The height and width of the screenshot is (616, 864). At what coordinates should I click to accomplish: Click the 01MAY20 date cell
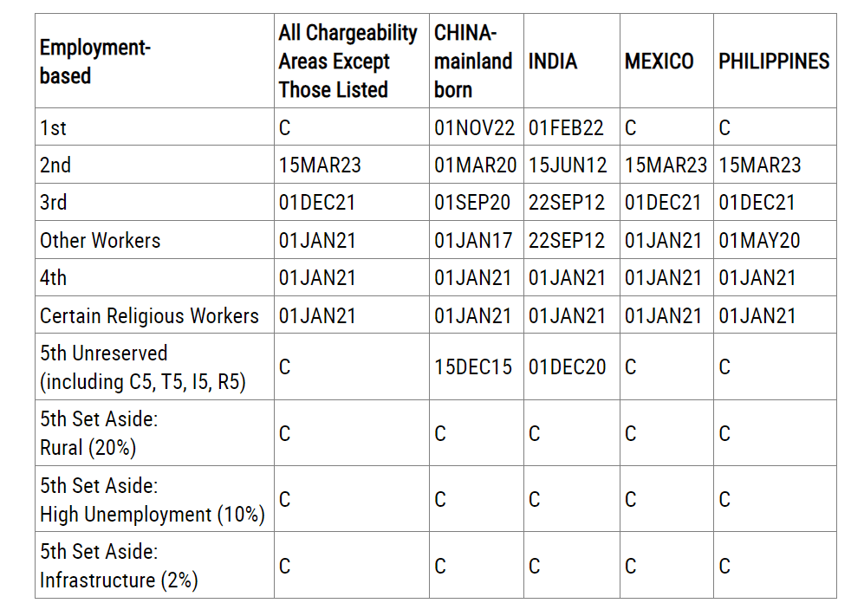[x=757, y=240]
